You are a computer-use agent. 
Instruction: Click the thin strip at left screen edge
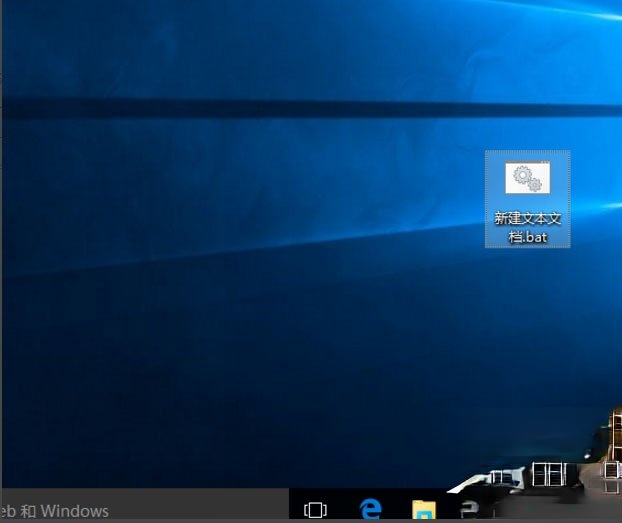tap(1, 250)
